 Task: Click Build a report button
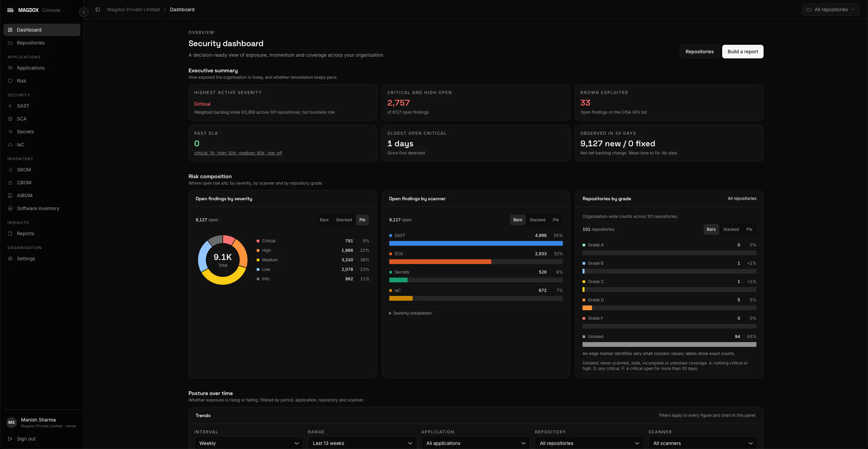click(x=743, y=52)
